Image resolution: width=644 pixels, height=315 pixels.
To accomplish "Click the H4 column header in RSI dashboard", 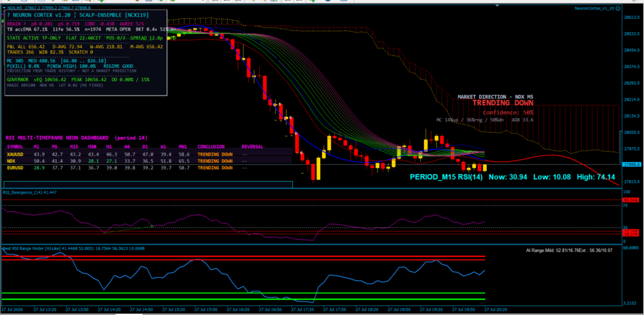I will tap(127, 146).
